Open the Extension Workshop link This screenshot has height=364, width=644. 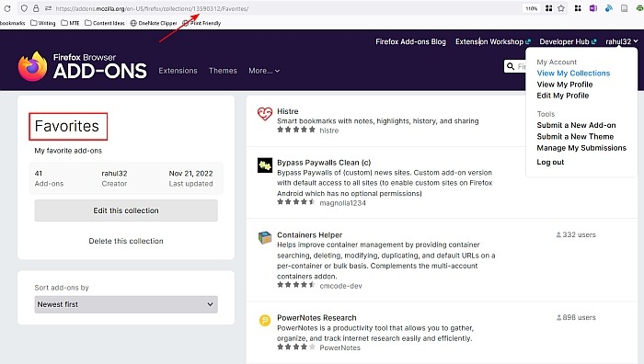[493, 41]
